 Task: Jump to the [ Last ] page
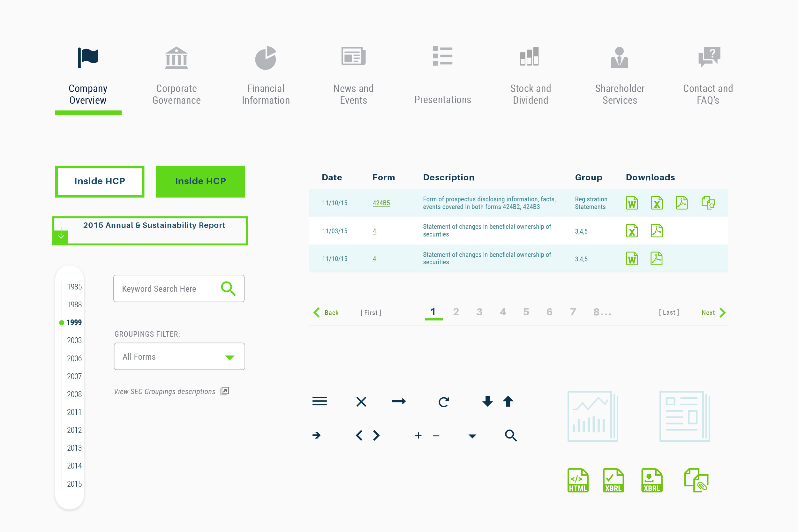point(669,312)
